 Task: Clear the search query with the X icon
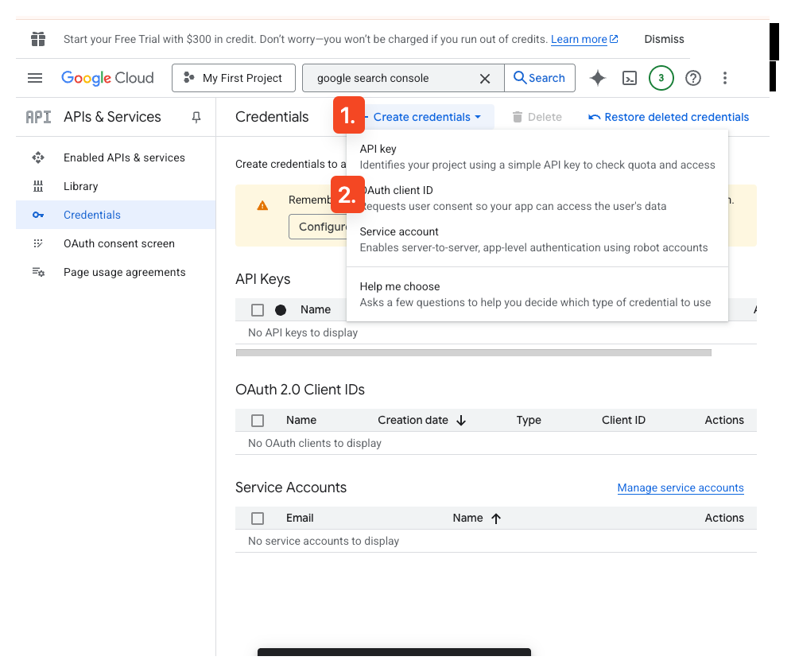[x=485, y=78]
